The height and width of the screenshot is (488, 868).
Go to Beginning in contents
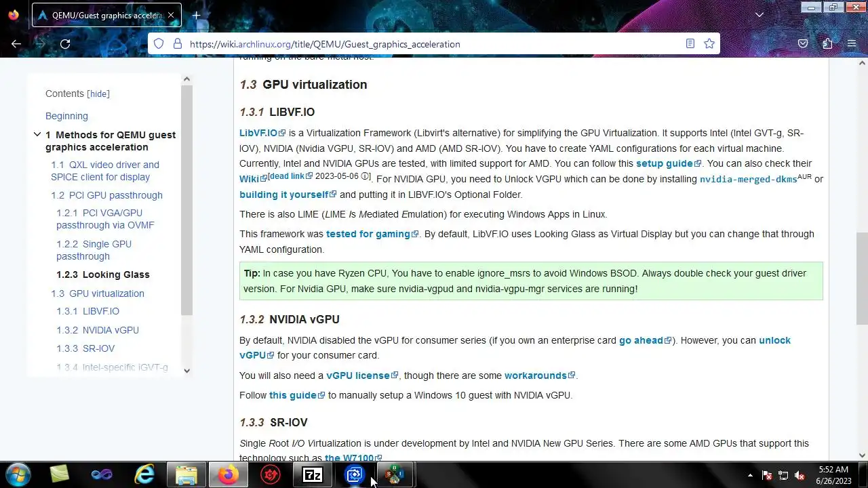(x=66, y=116)
